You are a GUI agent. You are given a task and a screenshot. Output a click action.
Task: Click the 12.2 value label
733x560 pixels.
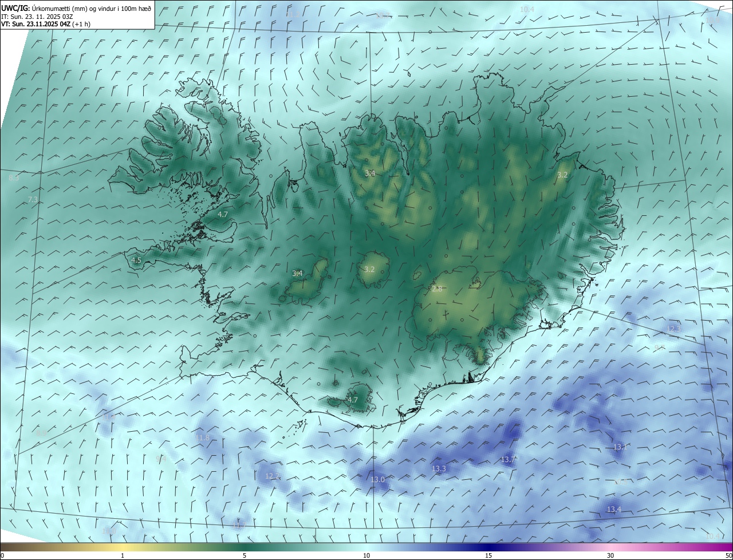[x=272, y=476]
